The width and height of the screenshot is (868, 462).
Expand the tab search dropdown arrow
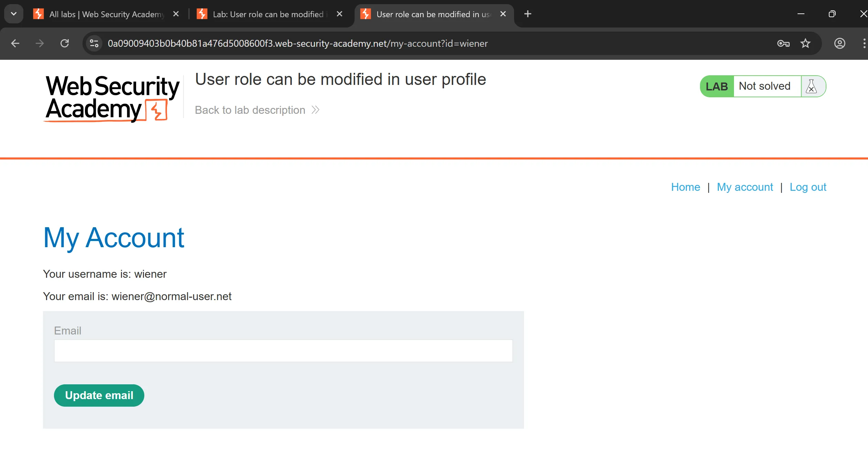(14, 14)
